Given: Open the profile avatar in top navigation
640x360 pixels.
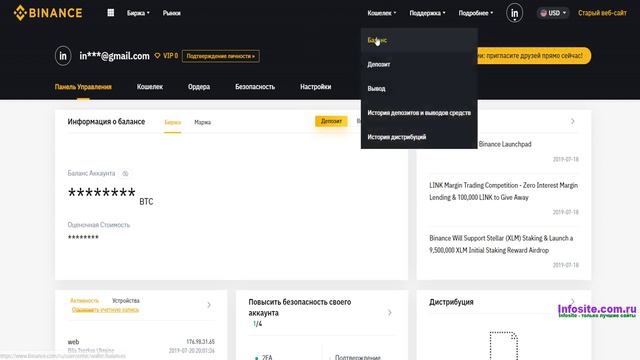Looking at the screenshot, I should tap(514, 13).
